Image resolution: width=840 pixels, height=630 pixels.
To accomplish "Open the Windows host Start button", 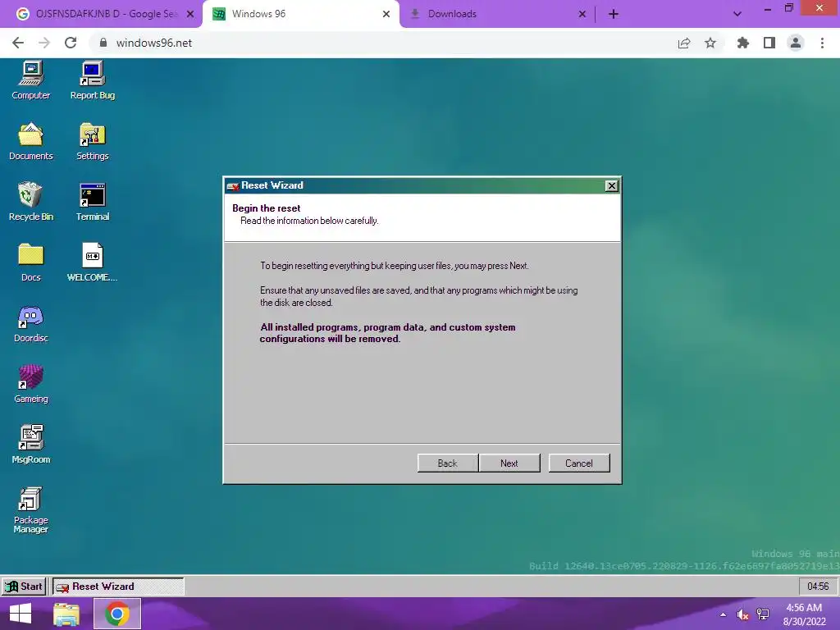I will click(x=21, y=614).
